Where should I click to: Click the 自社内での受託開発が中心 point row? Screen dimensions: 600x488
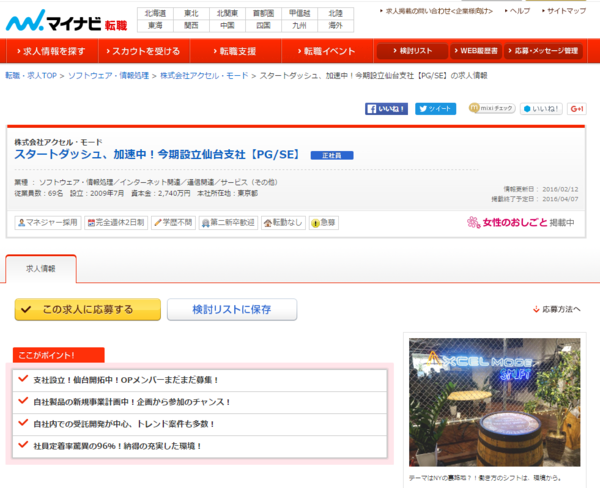click(200, 424)
